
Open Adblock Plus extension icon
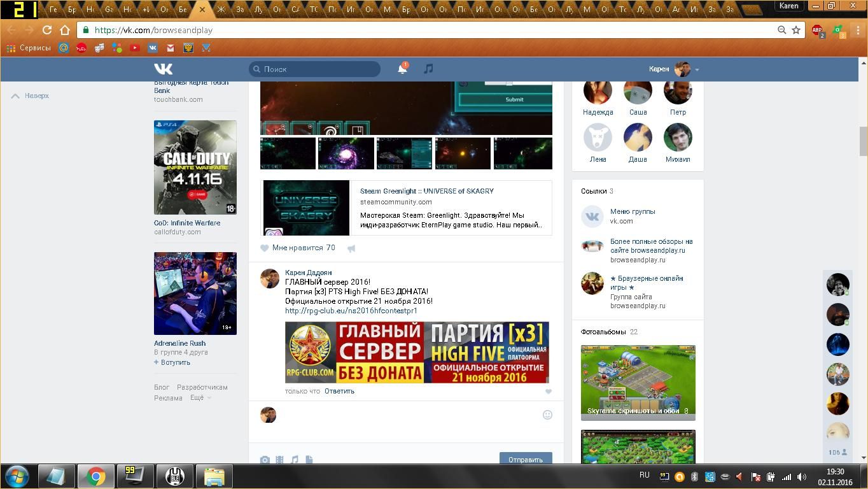[817, 30]
